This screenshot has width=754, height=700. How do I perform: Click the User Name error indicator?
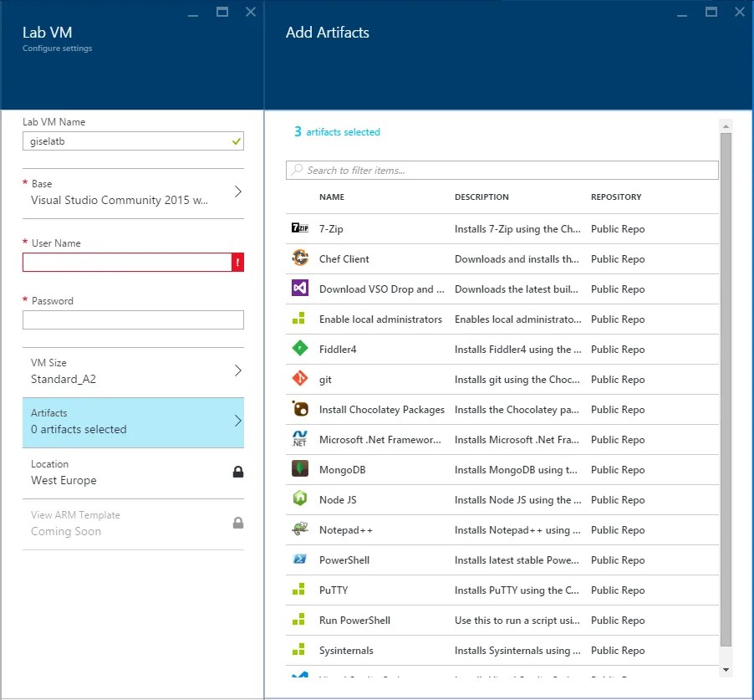tap(237, 263)
